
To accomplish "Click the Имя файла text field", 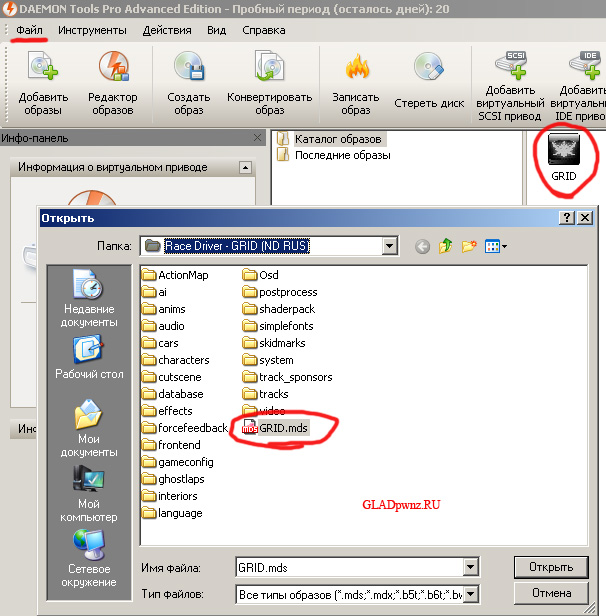I will [348, 567].
